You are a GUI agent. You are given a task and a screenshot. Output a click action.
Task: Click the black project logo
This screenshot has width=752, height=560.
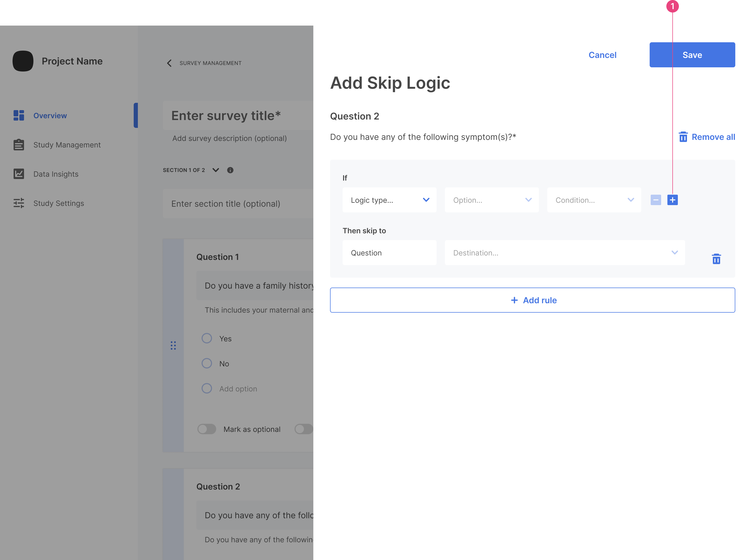pyautogui.click(x=23, y=61)
